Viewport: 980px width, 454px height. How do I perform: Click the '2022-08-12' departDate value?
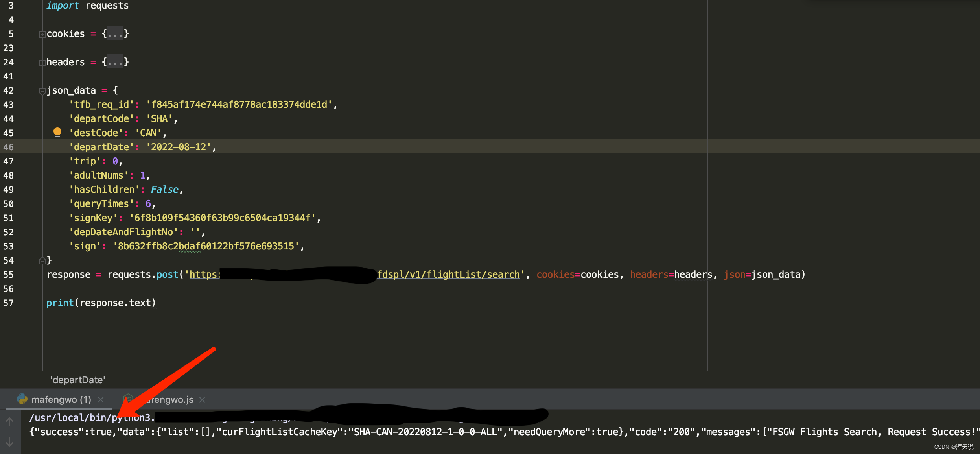click(179, 147)
